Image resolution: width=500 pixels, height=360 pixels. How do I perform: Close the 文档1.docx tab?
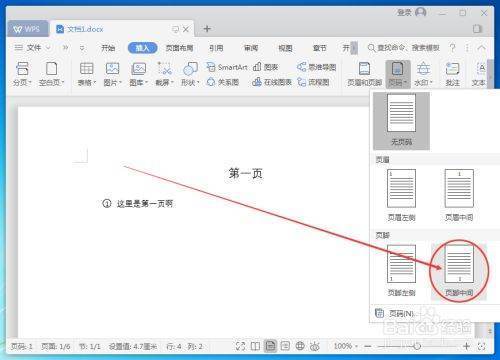[186, 29]
